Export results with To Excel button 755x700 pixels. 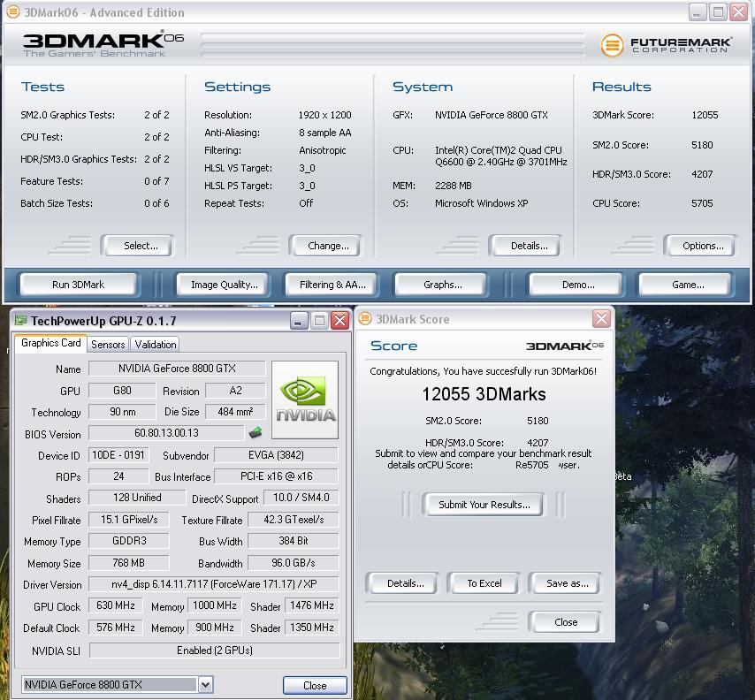(x=484, y=583)
